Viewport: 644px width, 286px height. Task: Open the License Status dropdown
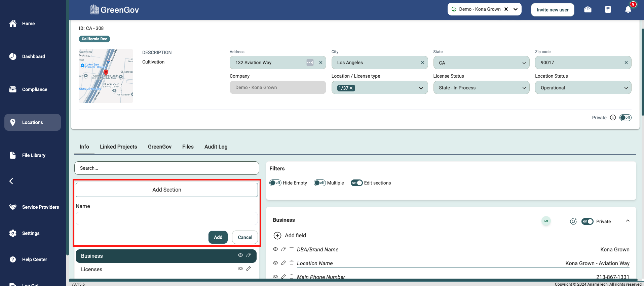pos(481,88)
